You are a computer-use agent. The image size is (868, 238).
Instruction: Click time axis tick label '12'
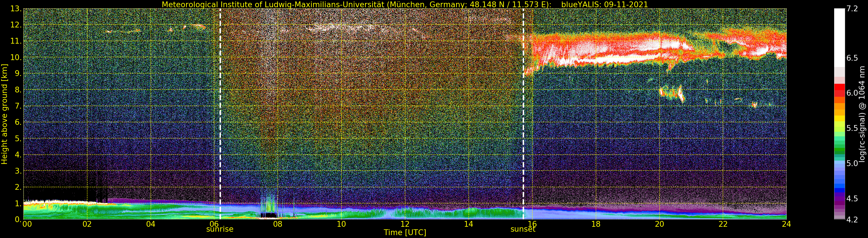coord(405,224)
